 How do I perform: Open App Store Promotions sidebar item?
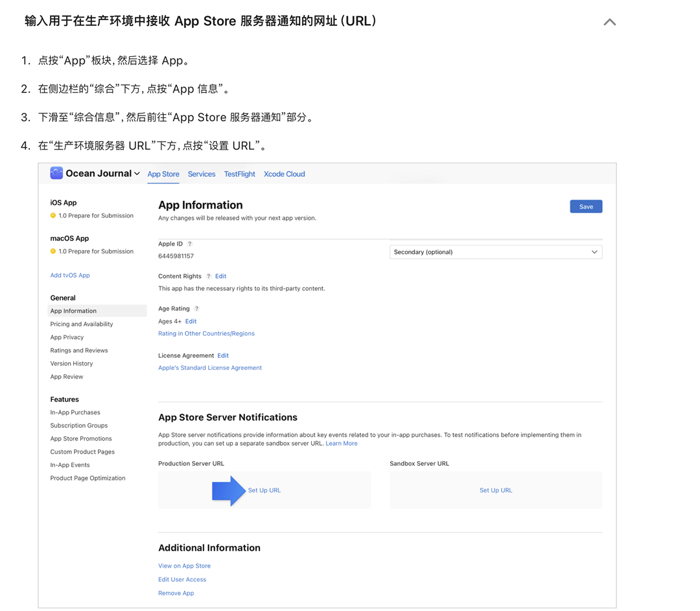81,439
